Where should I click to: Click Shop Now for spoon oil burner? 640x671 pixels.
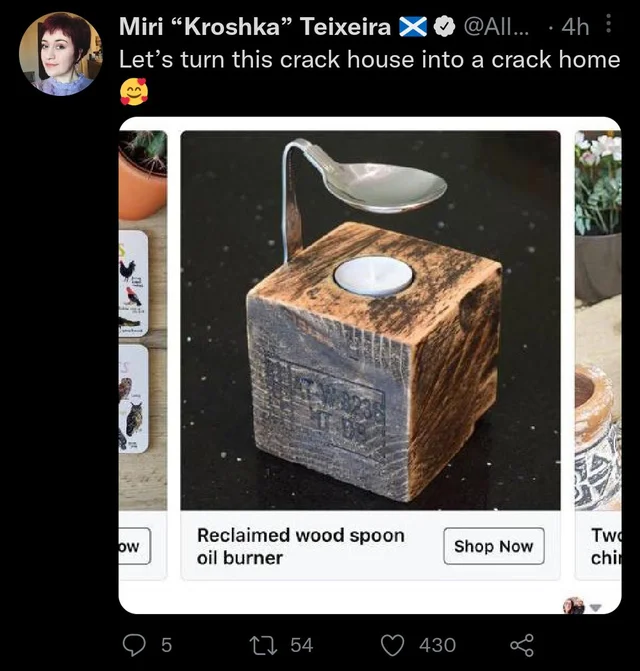(494, 546)
